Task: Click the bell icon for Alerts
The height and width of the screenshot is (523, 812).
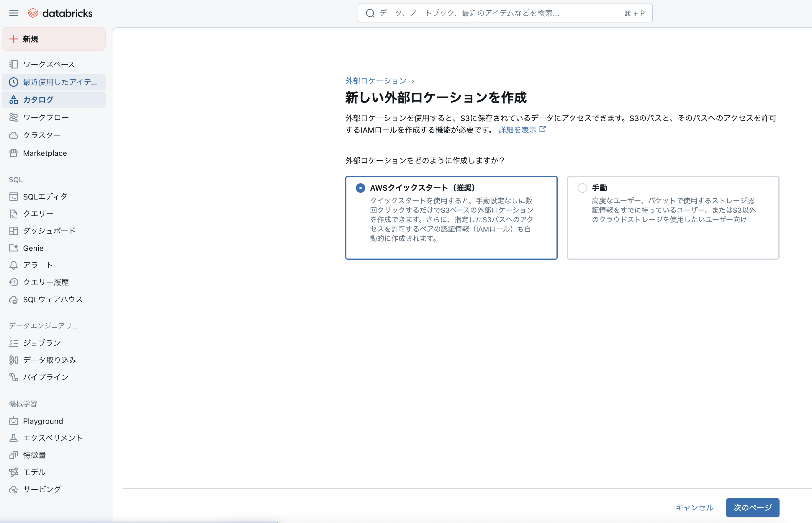Action: pos(14,265)
